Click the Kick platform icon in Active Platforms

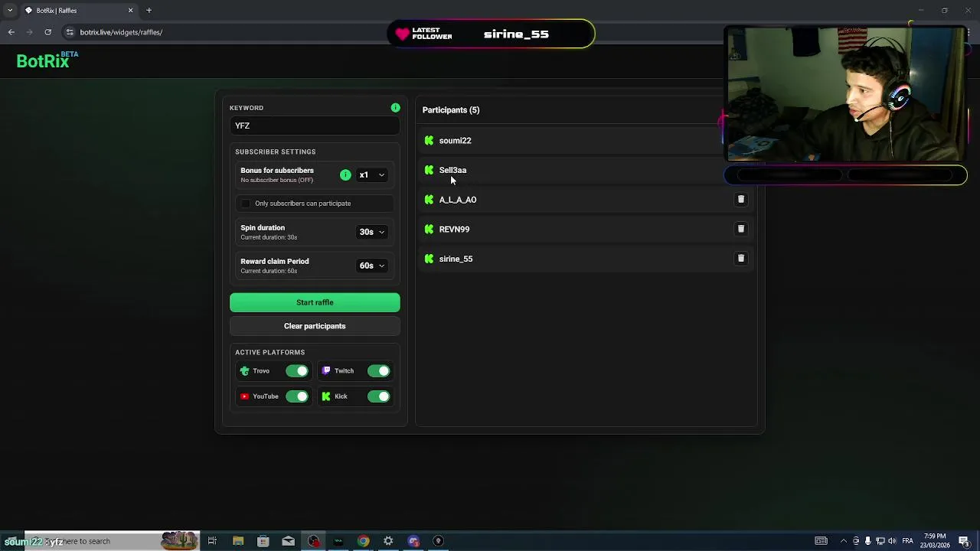(326, 396)
